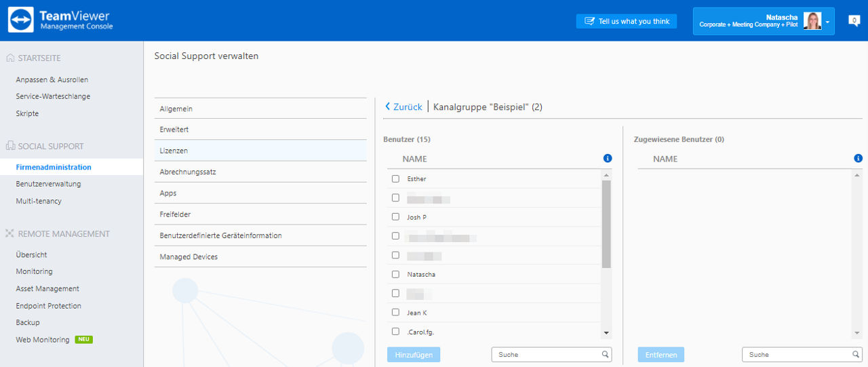Viewport: 868px width, 367px height.
Task: Open the Freifelder tab
Action: coord(260,214)
